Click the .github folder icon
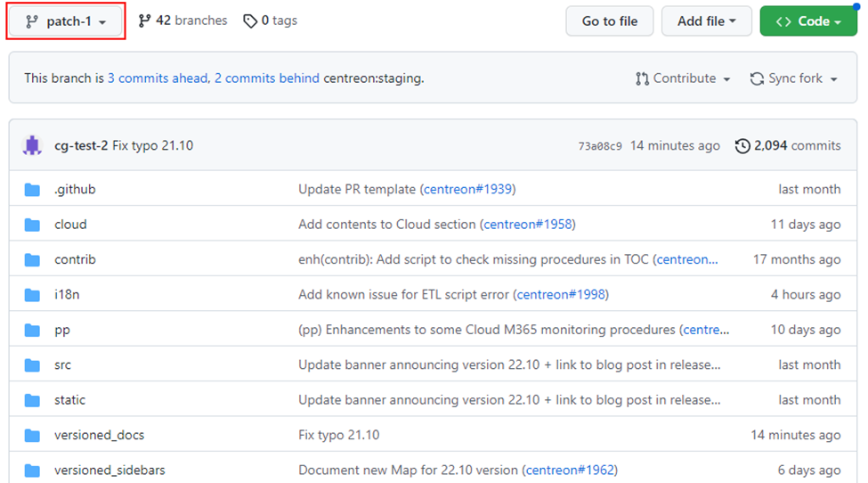The height and width of the screenshot is (483, 868). click(33, 189)
